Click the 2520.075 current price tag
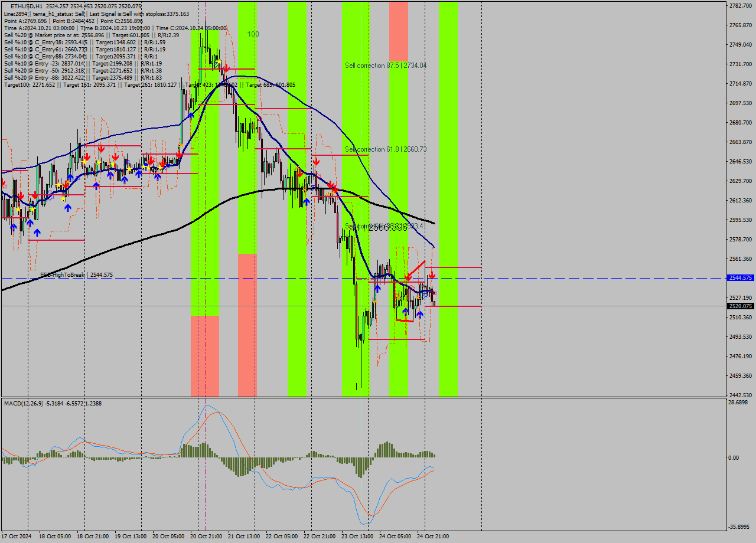Image resolution: width=756 pixels, height=543 pixels. pos(741,306)
